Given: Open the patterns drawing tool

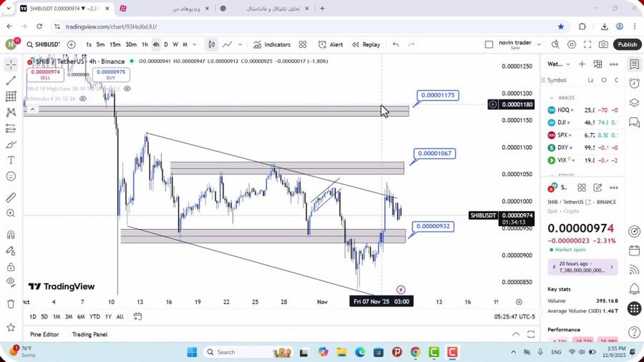Looking at the screenshot, I should (x=11, y=113).
